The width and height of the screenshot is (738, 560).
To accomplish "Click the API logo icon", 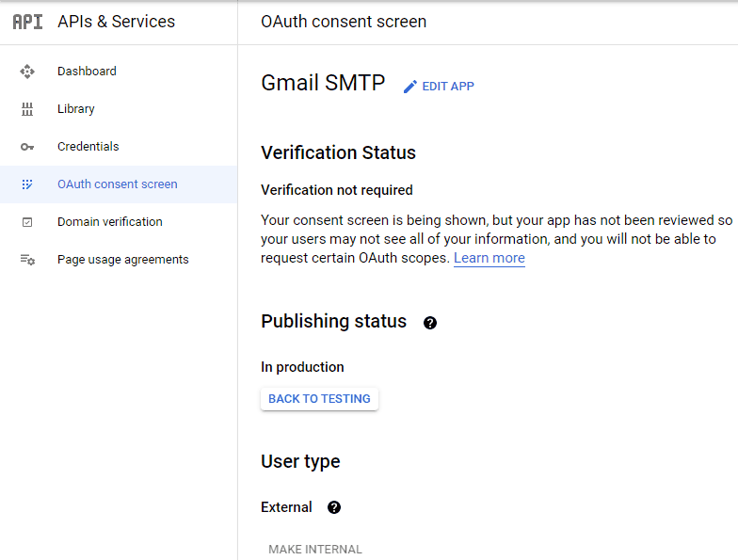I will point(27,22).
